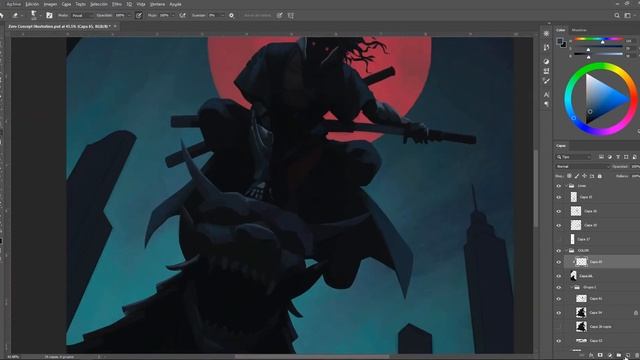Open the Filtro menu

(x=117, y=4)
